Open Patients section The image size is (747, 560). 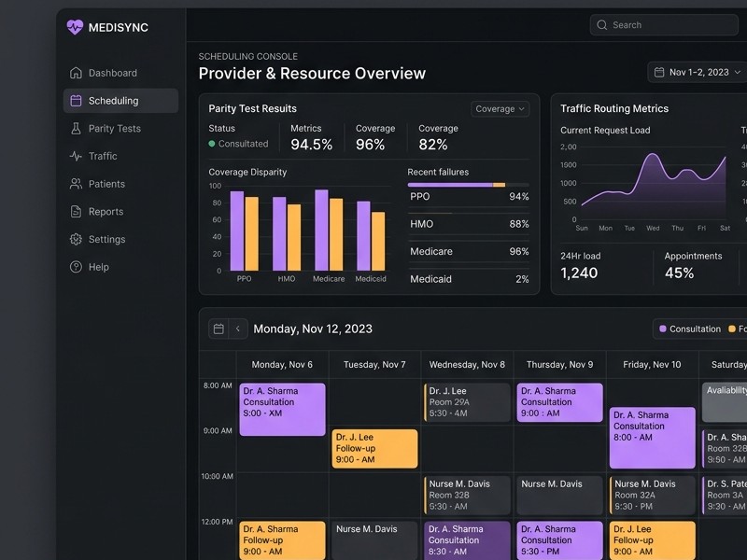(121, 184)
